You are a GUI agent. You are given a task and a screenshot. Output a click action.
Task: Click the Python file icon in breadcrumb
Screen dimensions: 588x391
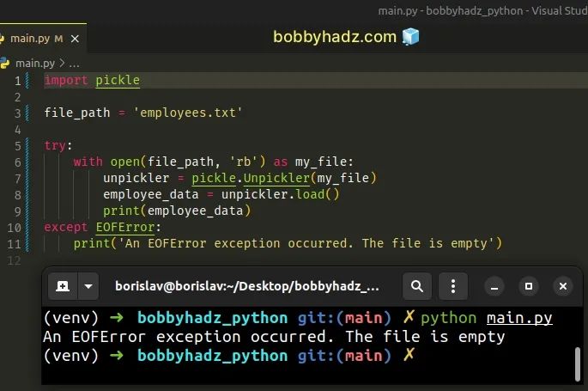point(5,63)
